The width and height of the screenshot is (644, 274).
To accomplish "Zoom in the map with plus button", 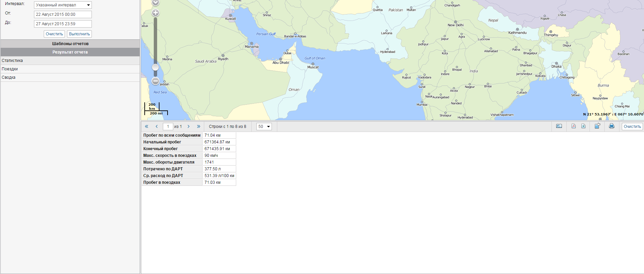I will pos(155,13).
